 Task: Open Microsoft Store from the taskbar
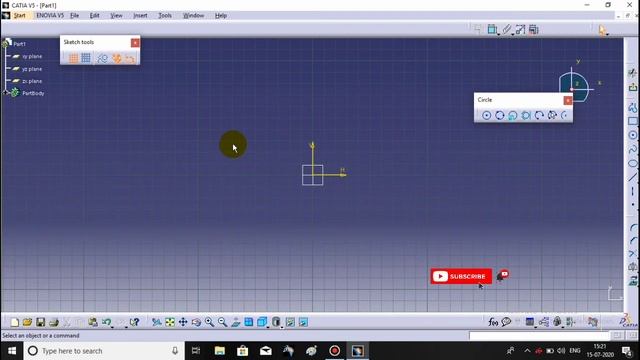[243, 351]
